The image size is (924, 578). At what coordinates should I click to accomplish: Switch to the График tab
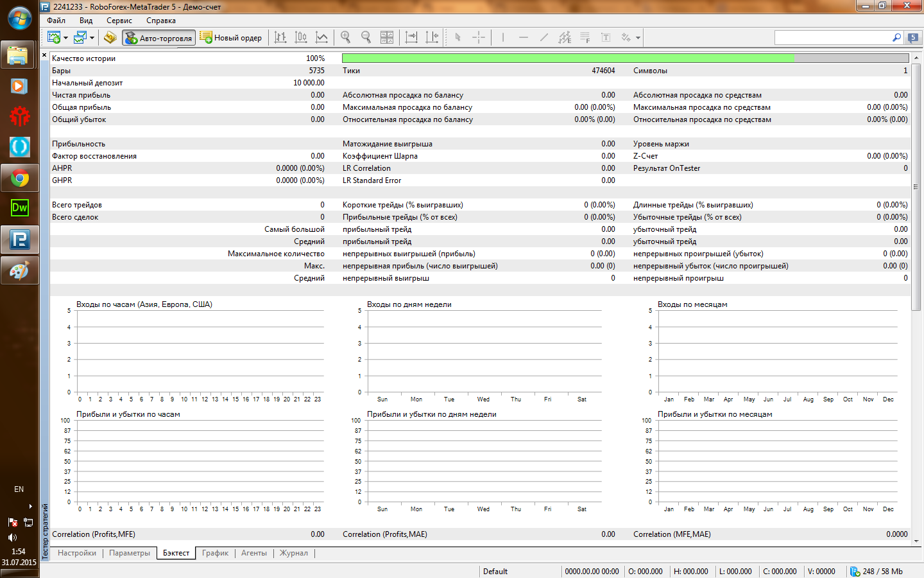coord(216,553)
